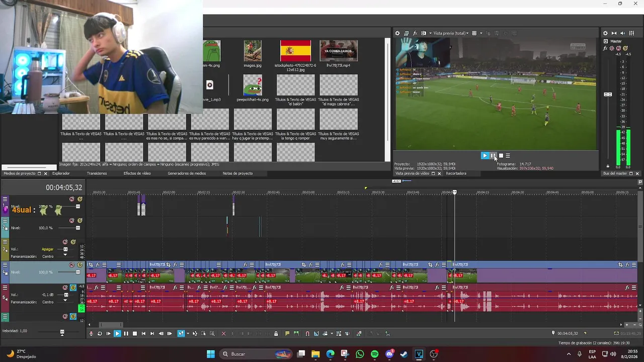The width and height of the screenshot is (644, 362).
Task: Open video preview properties gear
Action: 397,33
